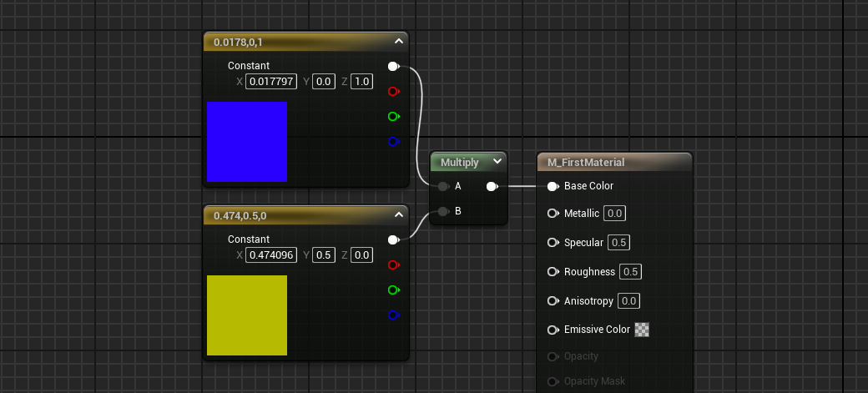Image resolution: width=868 pixels, height=393 pixels.
Task: Click the Roughness value field 0.5
Action: (630, 272)
